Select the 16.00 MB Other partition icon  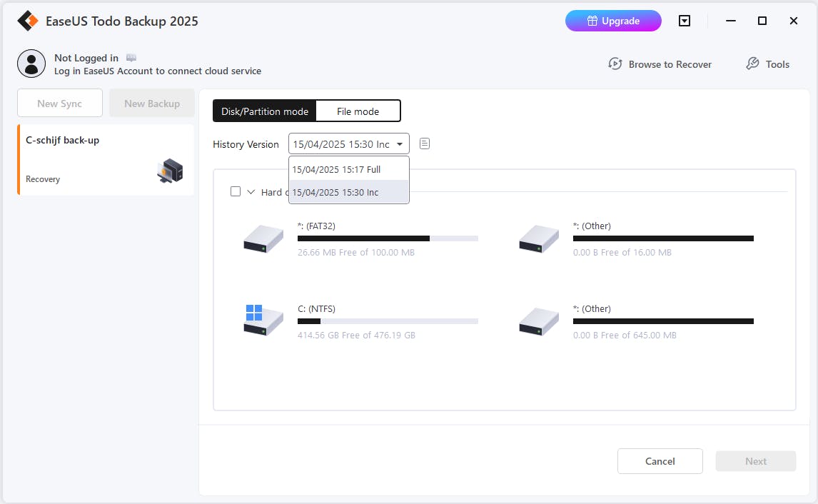[x=539, y=239]
